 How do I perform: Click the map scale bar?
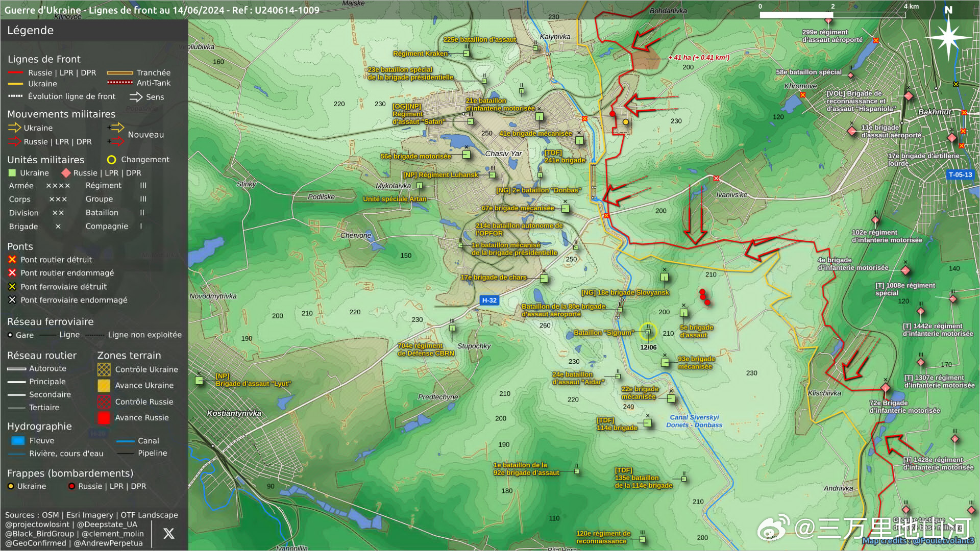pos(832,15)
